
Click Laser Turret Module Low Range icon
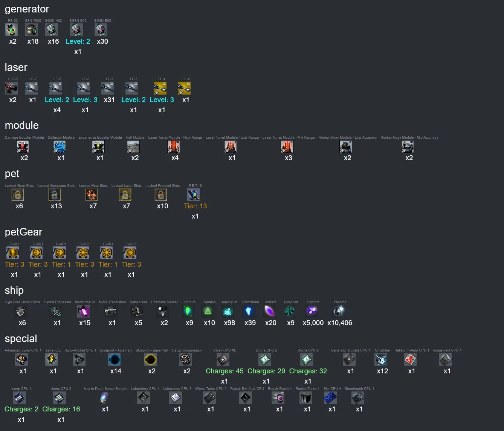pos(231,147)
